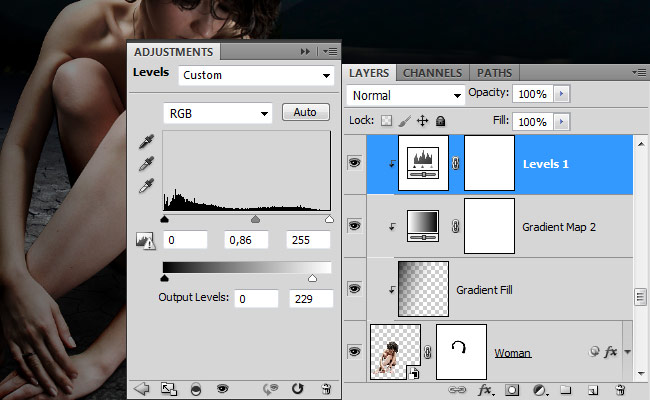Click return to adjustment list arrow
Screen dimensions: 650x400
pyautogui.click(x=142, y=388)
